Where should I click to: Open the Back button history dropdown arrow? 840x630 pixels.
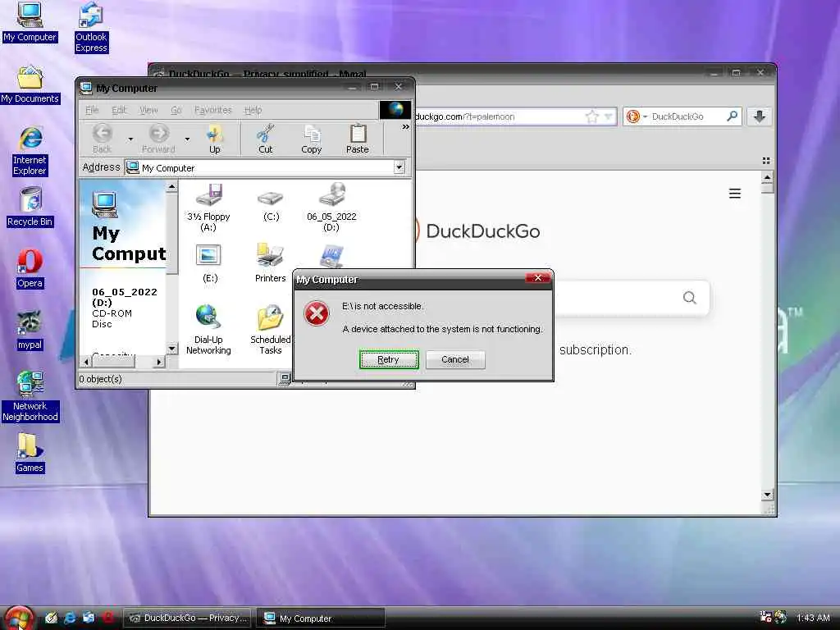tap(130, 139)
